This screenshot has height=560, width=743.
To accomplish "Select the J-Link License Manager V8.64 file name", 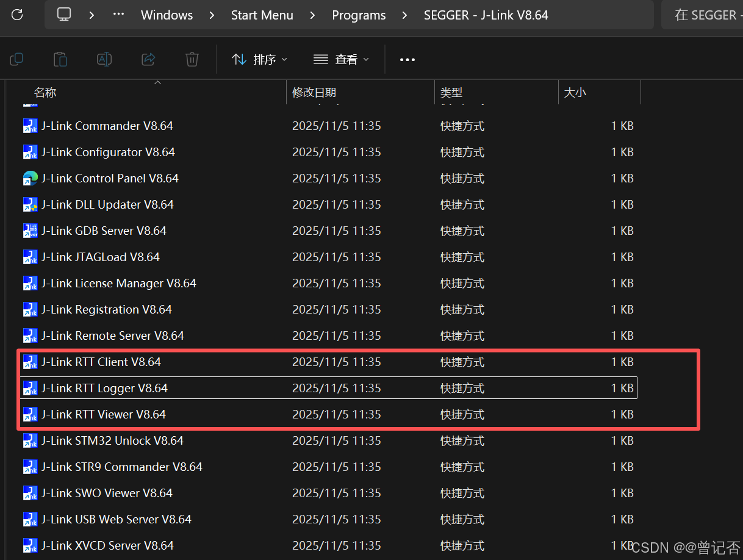I will click(119, 284).
